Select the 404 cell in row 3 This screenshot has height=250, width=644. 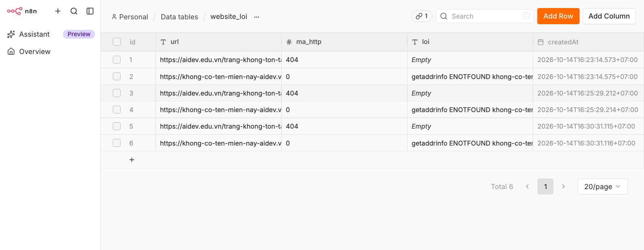click(x=345, y=93)
